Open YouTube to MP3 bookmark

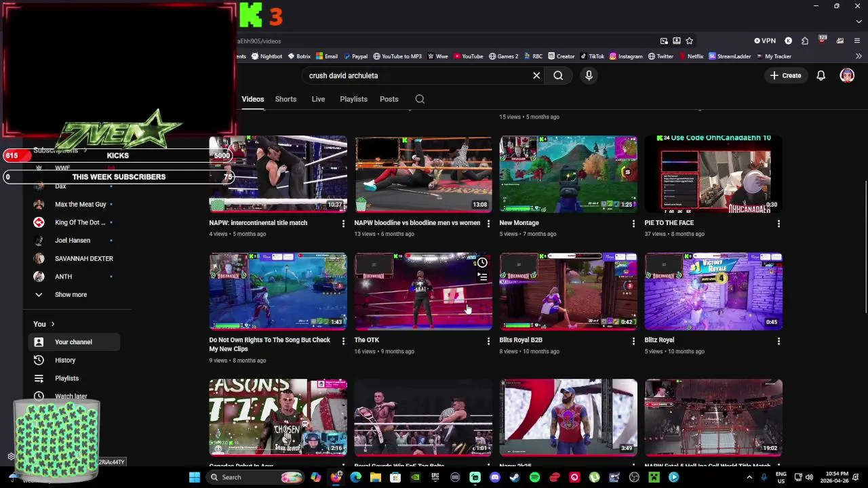tap(397, 56)
